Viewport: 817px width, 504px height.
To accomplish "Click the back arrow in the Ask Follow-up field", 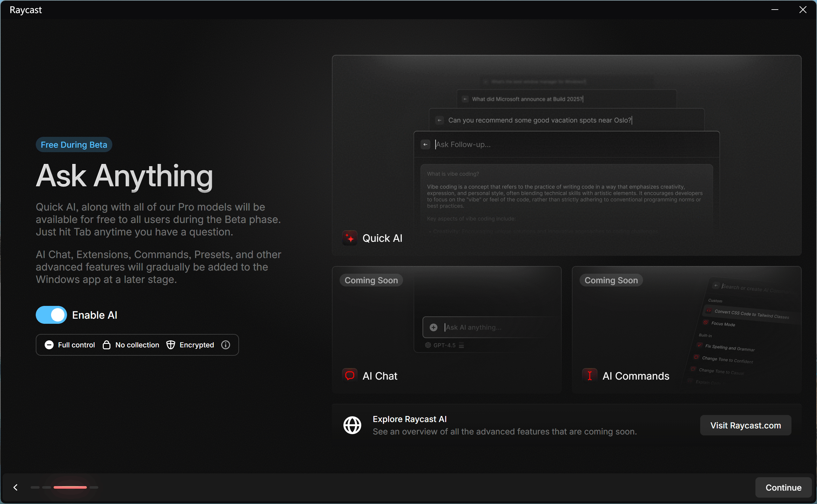I will click(x=425, y=144).
